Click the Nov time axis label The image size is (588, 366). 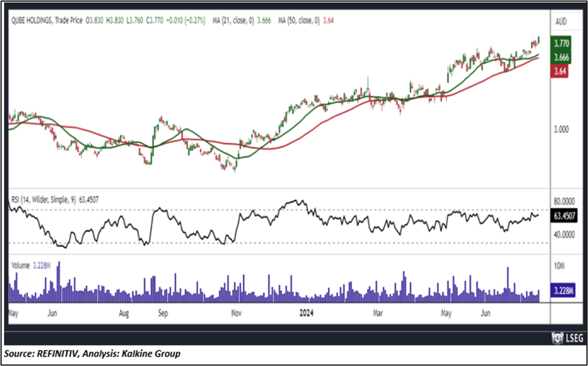[x=236, y=313]
